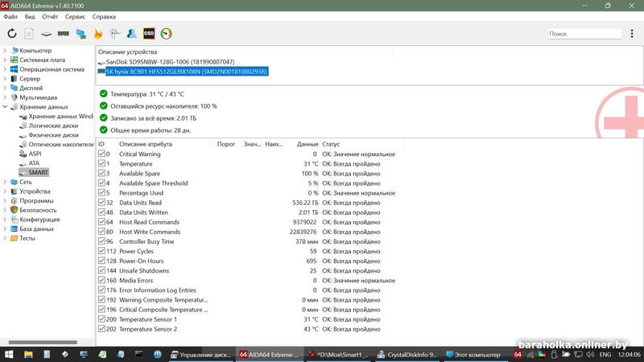The width and height of the screenshot is (644, 362).
Task: Expand the Компьютер tree node
Action: (5, 51)
